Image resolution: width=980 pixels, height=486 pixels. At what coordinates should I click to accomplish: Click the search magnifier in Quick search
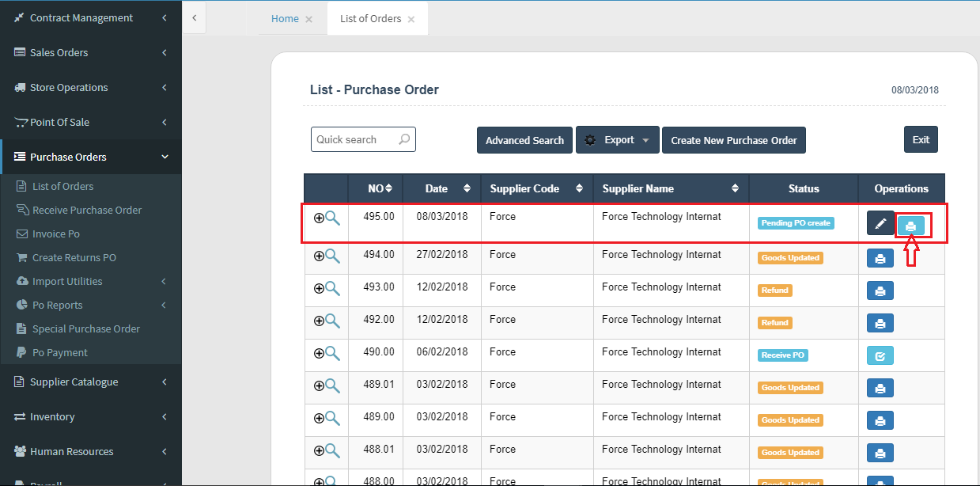[x=404, y=139]
